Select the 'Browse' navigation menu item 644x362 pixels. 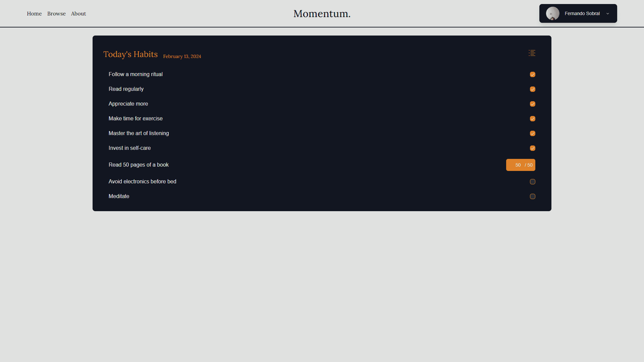click(56, 13)
